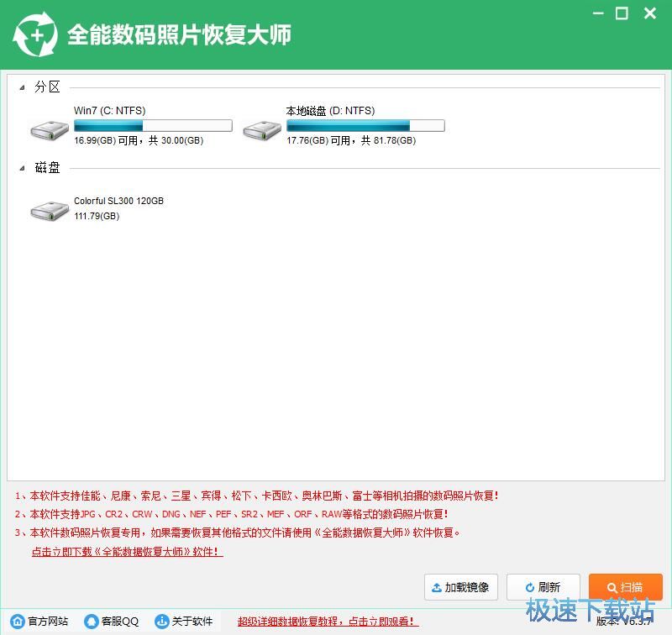Open the 客服QQ support link
672x635 pixels.
click(x=120, y=621)
